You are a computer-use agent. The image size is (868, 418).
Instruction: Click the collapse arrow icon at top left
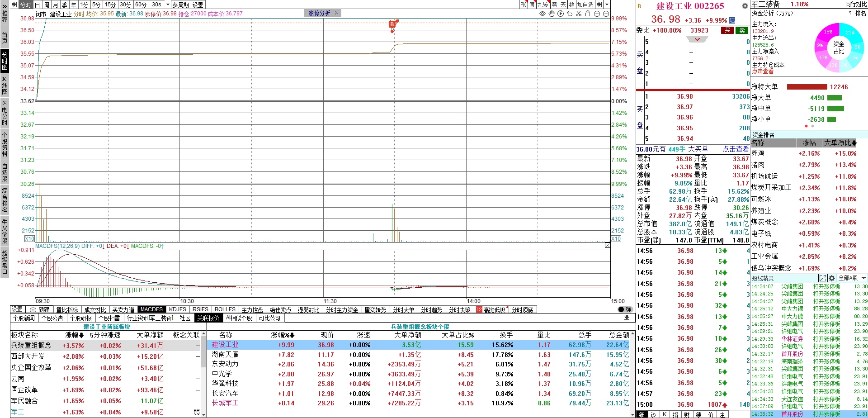tap(14, 5)
